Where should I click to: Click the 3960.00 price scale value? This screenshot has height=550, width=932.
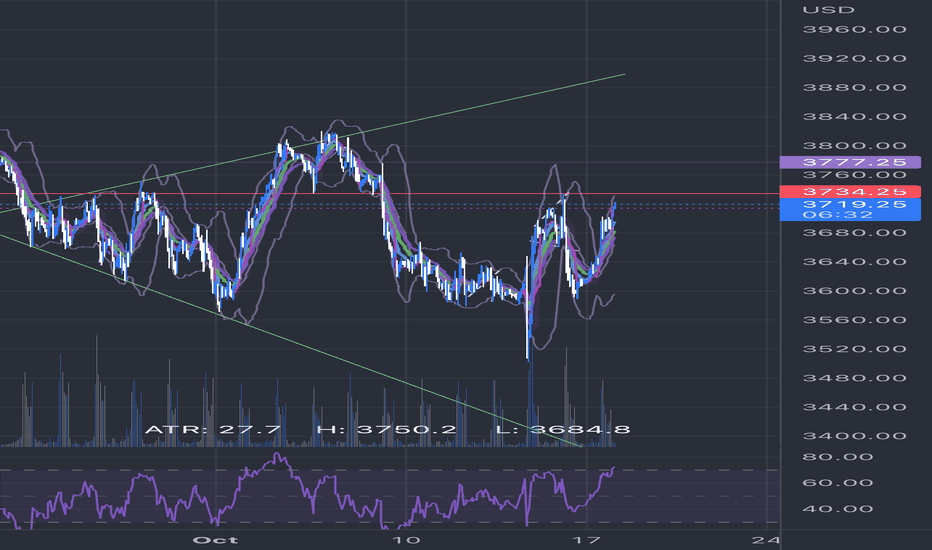(854, 29)
